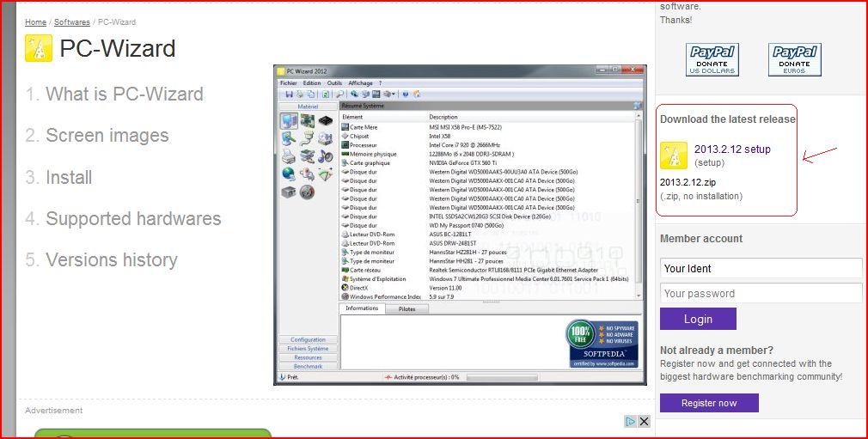The image size is (868, 439).
Task: Click the Your Ident input field
Action: [760, 268]
